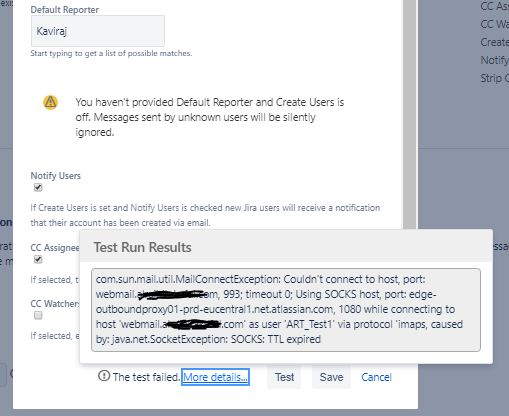Click the Test button
The width and height of the screenshot is (509, 416).
click(x=284, y=377)
